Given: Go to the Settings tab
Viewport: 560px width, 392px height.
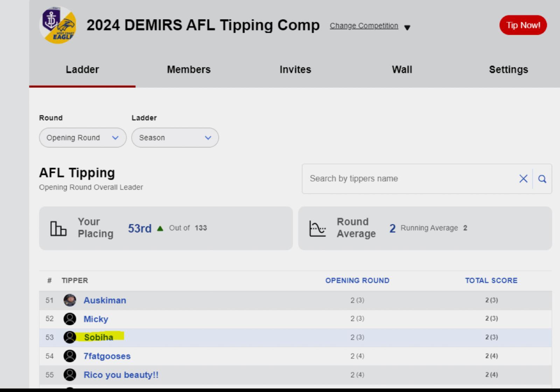Looking at the screenshot, I should click(508, 70).
